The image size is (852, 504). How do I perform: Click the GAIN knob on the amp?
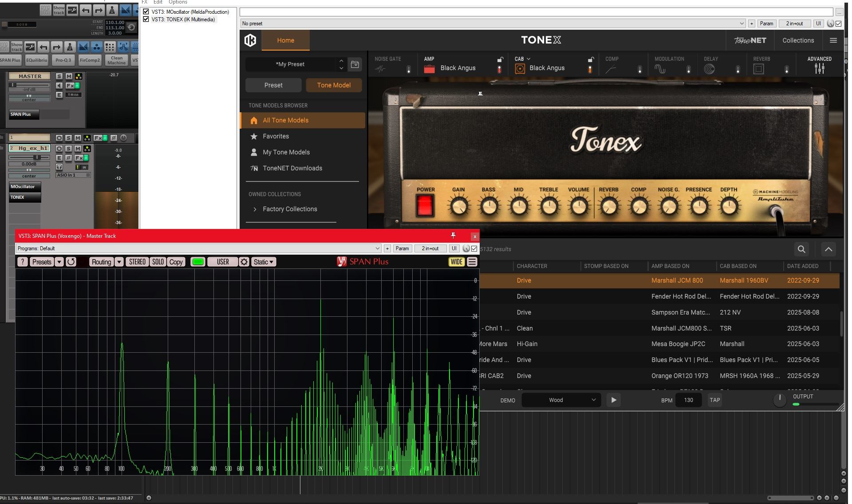(458, 206)
